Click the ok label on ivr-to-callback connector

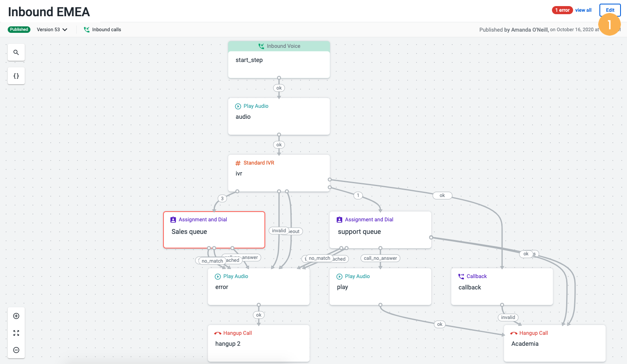click(x=442, y=195)
